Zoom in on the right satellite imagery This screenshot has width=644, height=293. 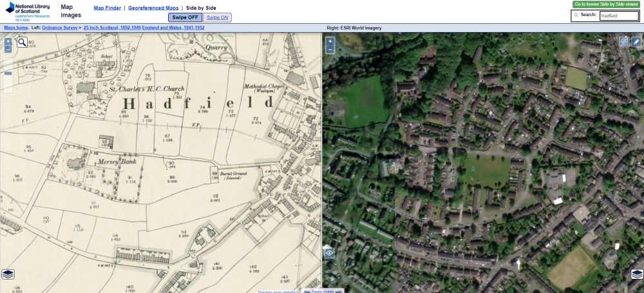(330, 41)
